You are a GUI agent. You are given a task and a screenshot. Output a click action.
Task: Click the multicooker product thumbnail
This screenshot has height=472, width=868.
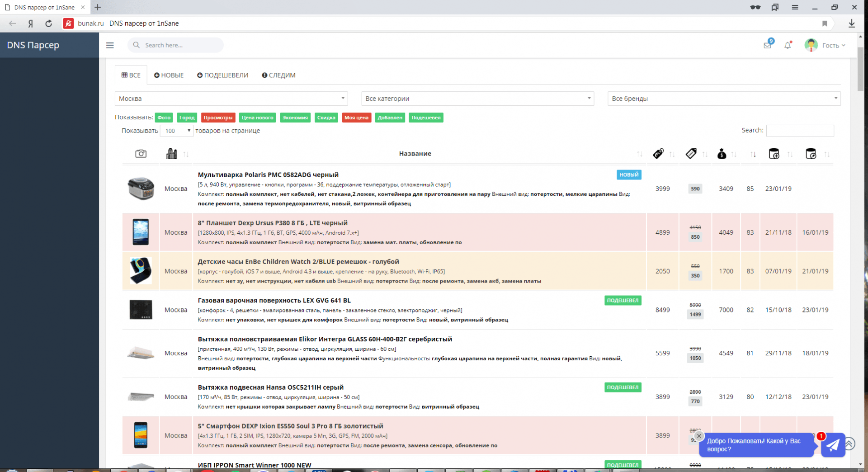141,189
